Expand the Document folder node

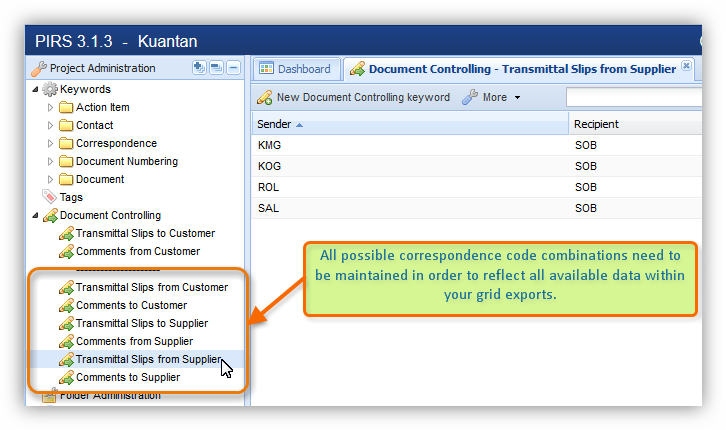coord(50,180)
